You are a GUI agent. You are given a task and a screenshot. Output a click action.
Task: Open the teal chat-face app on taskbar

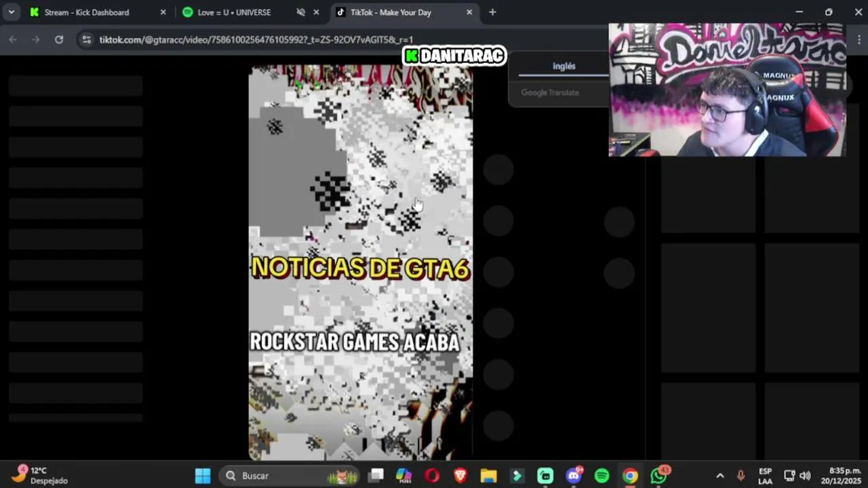click(545, 476)
